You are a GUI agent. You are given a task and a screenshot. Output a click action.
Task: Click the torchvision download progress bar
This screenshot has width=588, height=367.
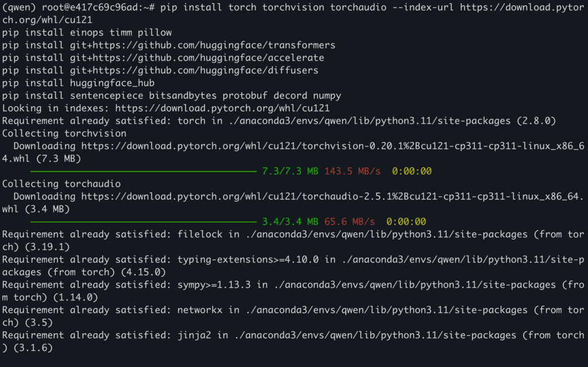click(142, 171)
